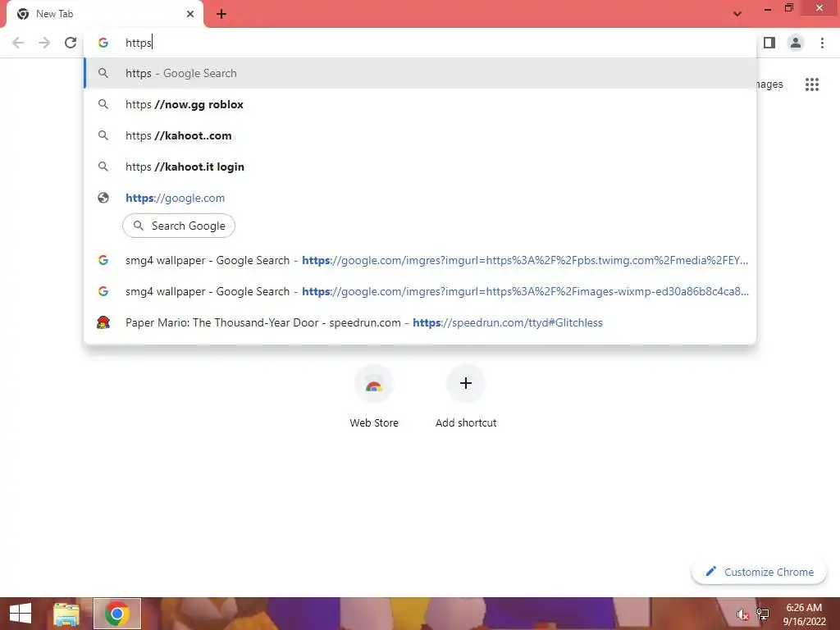Minimize the Chrome window
The height and width of the screenshot is (630, 840).
[x=768, y=9]
